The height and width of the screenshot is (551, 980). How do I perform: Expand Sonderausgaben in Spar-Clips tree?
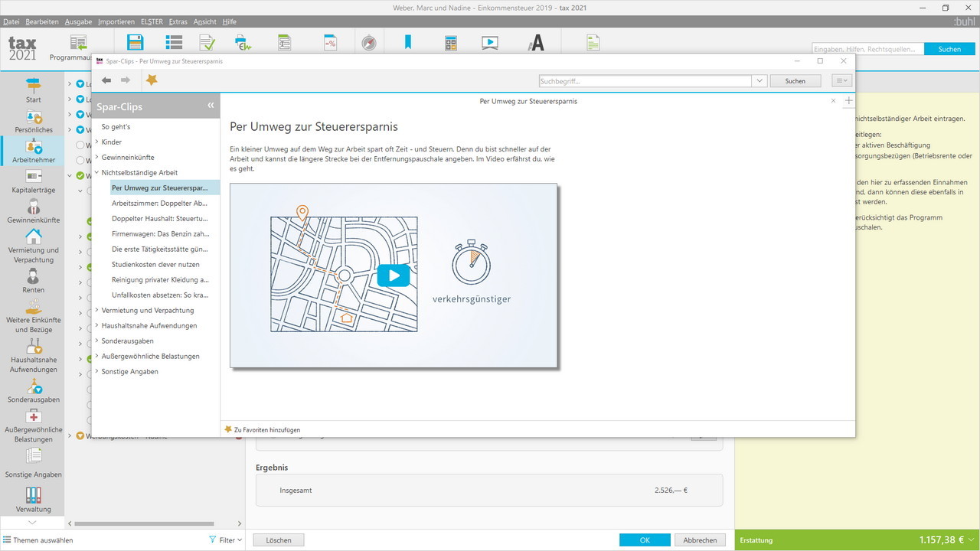click(96, 341)
